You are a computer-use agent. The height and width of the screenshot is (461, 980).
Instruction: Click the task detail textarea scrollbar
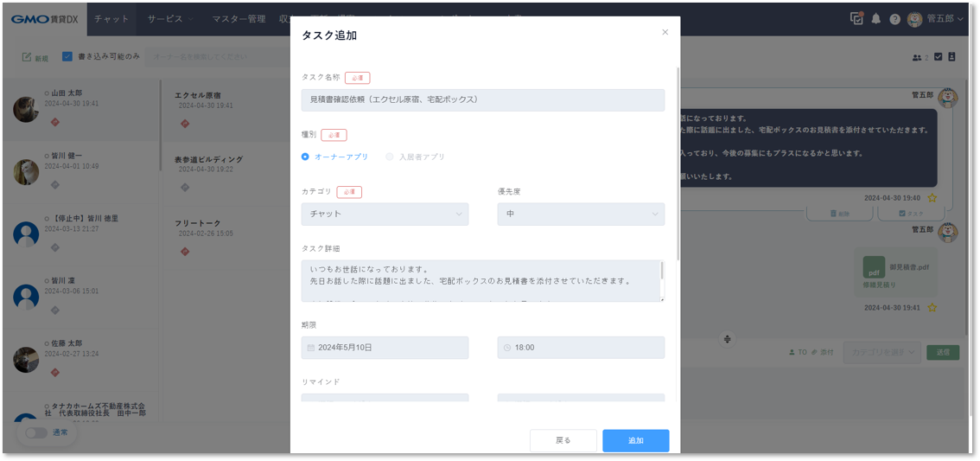661,272
